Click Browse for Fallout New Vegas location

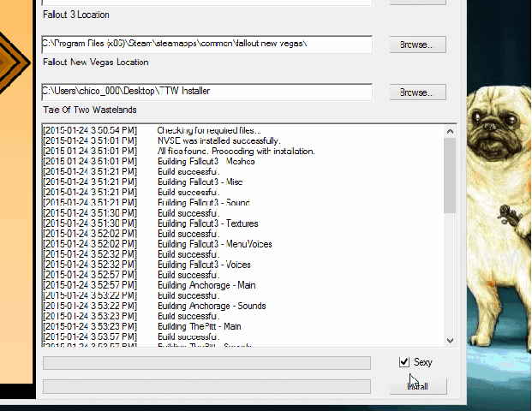[416, 44]
